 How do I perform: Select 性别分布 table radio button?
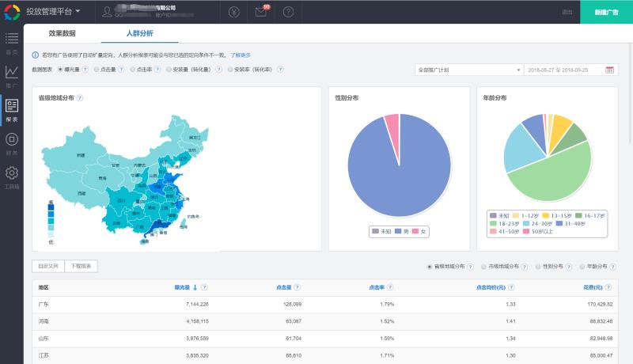[x=538, y=267]
